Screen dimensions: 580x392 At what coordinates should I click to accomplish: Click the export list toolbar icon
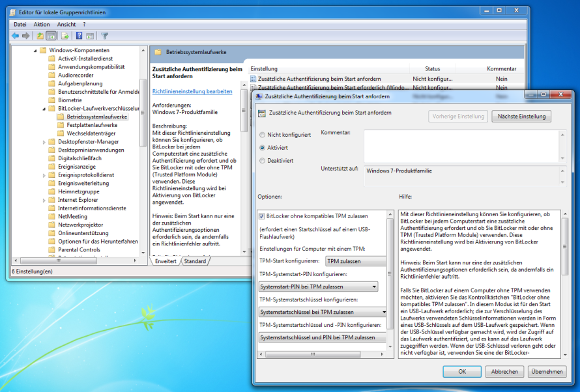point(65,36)
